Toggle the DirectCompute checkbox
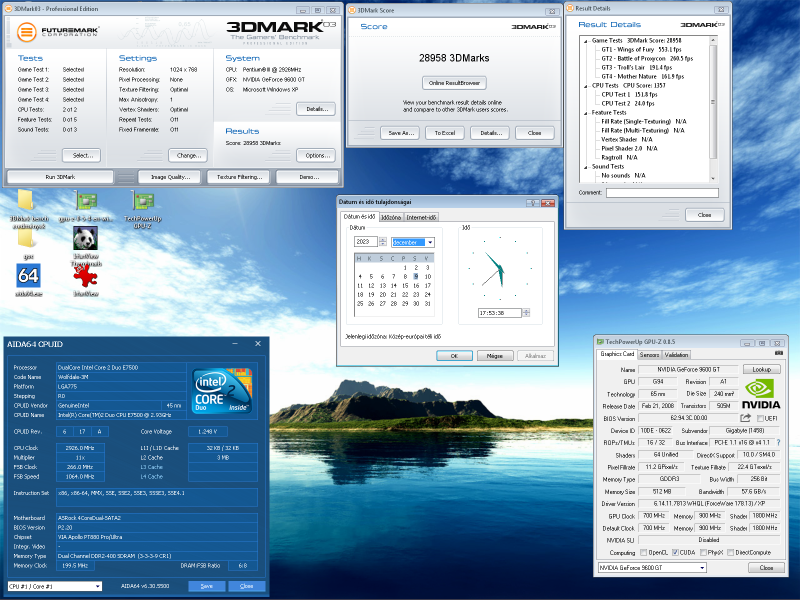Screen dimensions: 800x600 (731, 553)
